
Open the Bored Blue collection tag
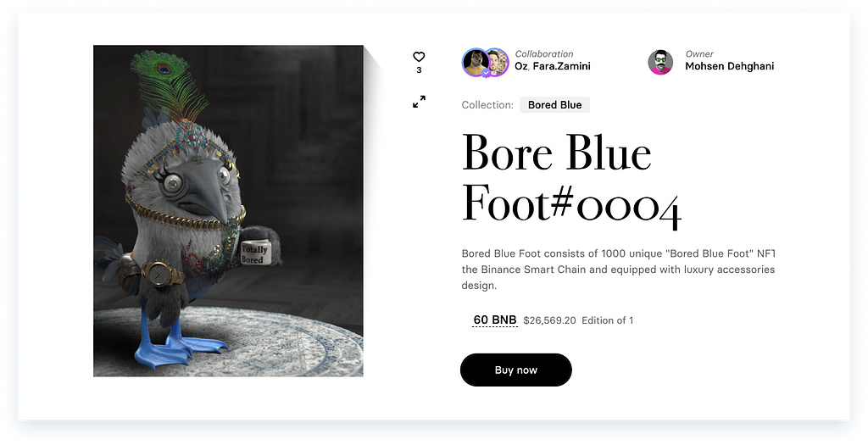point(554,104)
